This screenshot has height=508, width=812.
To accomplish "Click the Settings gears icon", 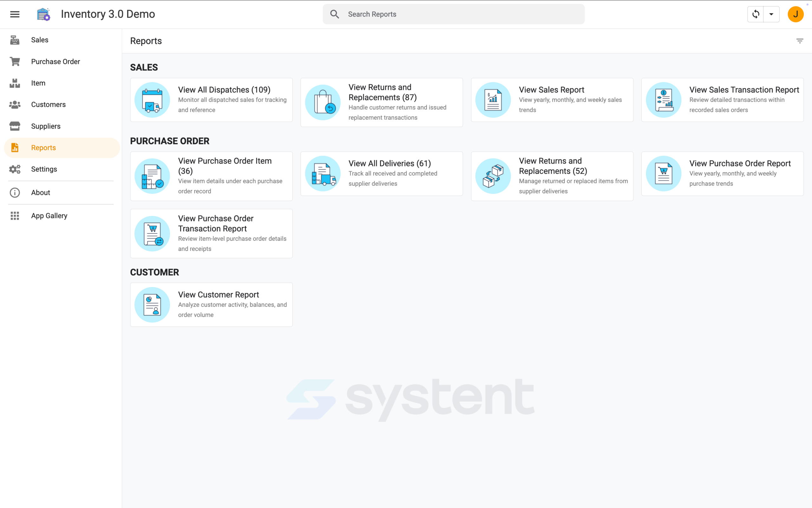I will pos(15,169).
